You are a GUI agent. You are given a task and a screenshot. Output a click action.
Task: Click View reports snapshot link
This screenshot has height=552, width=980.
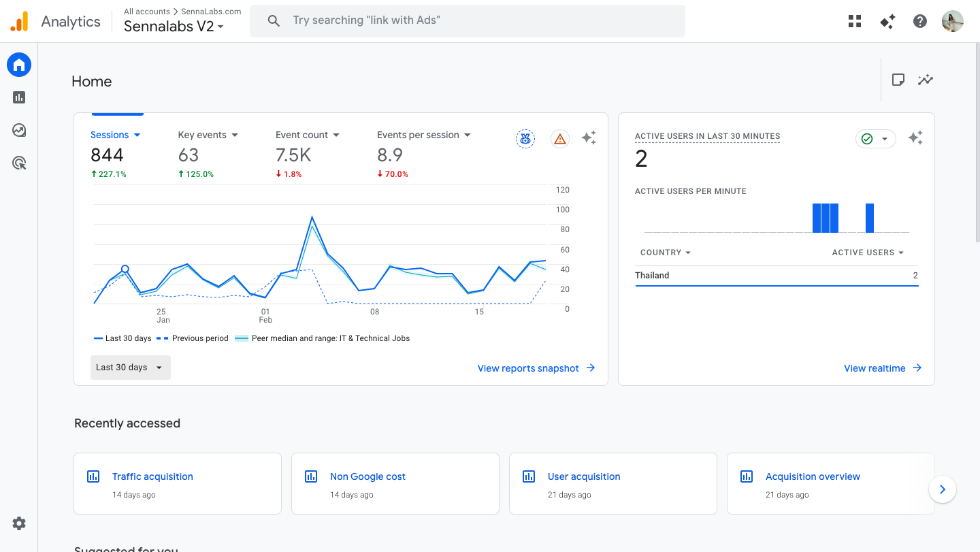point(536,368)
